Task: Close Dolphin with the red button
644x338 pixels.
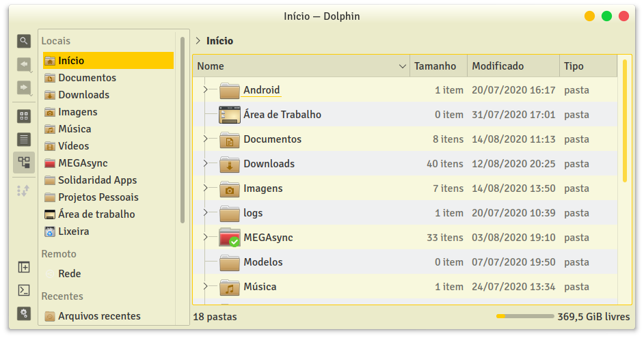Action: [624, 16]
